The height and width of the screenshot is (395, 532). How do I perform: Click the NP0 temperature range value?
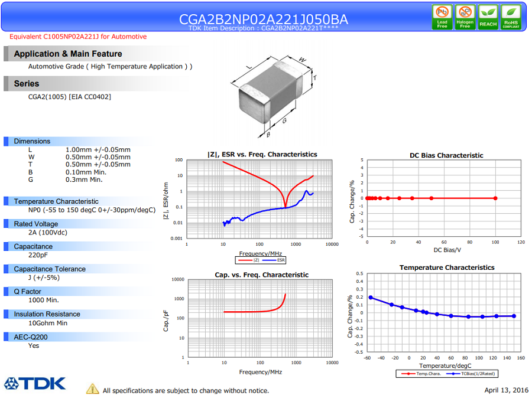click(92, 210)
